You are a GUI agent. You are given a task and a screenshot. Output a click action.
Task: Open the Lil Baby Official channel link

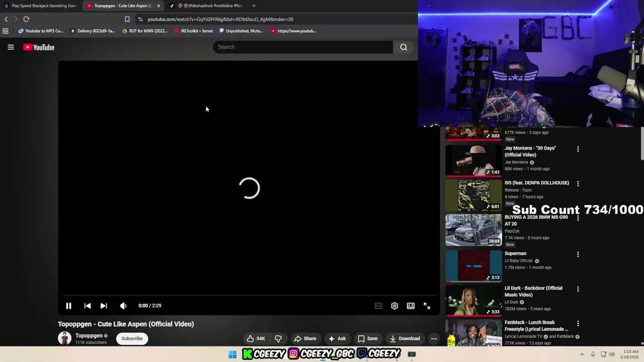(518, 261)
